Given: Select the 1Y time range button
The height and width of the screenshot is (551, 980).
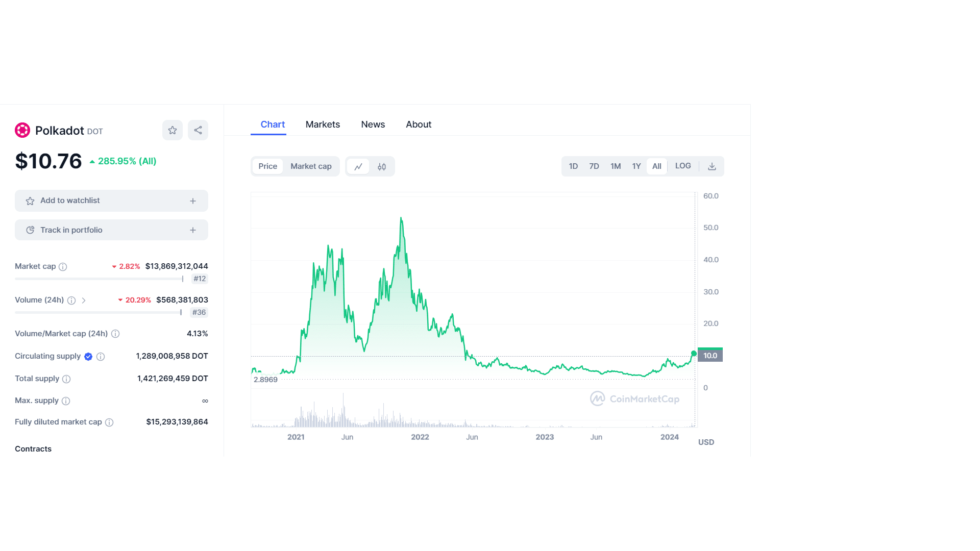Looking at the screenshot, I should point(636,166).
